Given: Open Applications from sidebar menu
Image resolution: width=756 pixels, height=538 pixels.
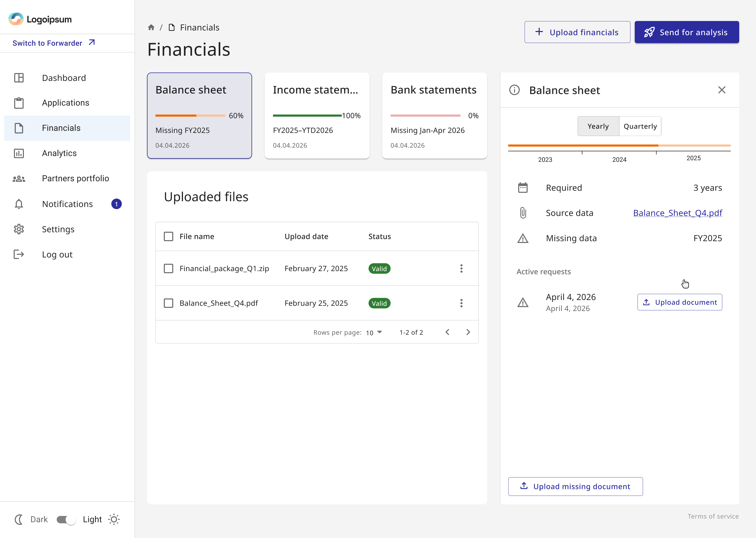Looking at the screenshot, I should pyautogui.click(x=67, y=103).
